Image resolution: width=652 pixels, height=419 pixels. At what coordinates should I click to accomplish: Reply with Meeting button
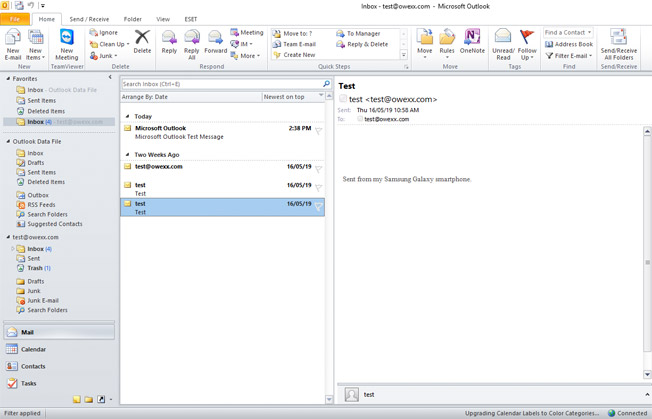247,32
